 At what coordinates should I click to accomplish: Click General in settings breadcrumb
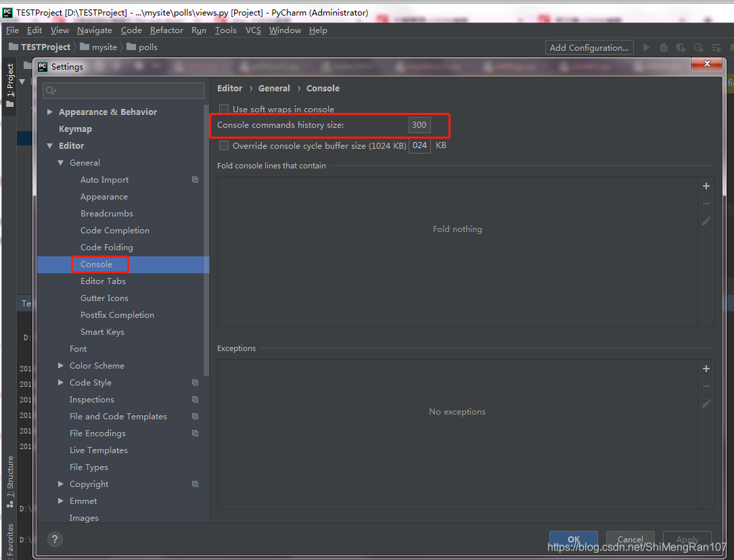(274, 89)
